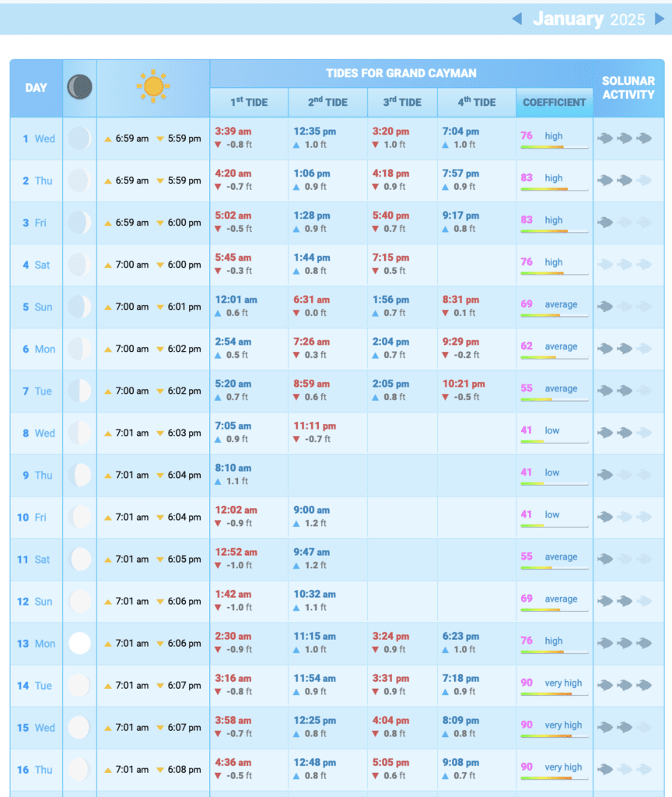Go to previous month using left arrow

pyautogui.click(x=516, y=19)
